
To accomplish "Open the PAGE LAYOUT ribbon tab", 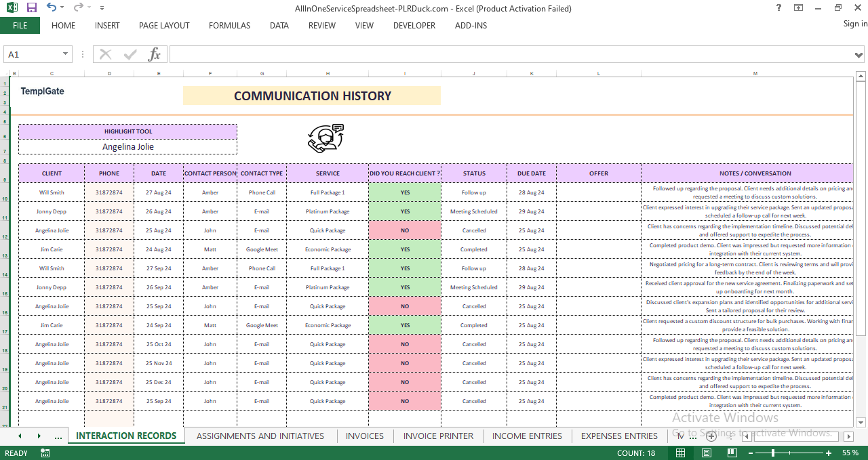I will (164, 26).
